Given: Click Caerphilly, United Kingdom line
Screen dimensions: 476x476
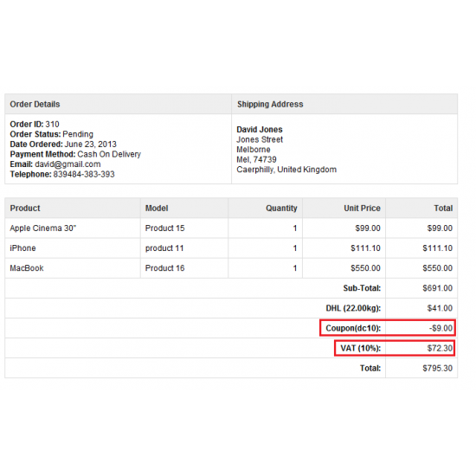Looking at the screenshot, I should pos(286,170).
